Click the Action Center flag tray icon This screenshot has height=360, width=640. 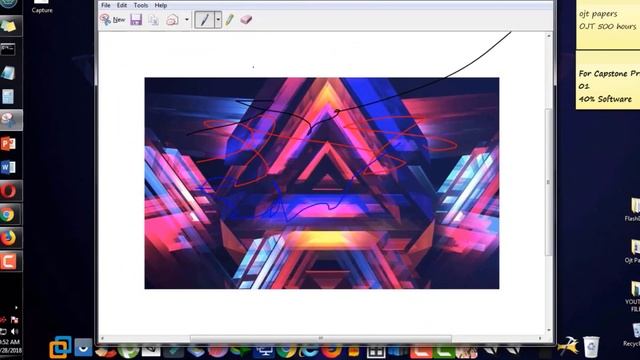pyautogui.click(x=15, y=320)
